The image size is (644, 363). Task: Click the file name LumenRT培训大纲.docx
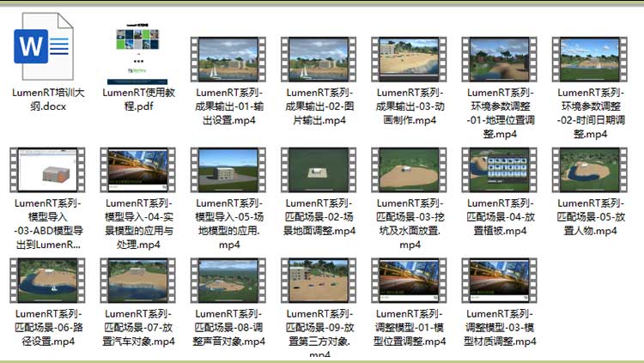48,100
